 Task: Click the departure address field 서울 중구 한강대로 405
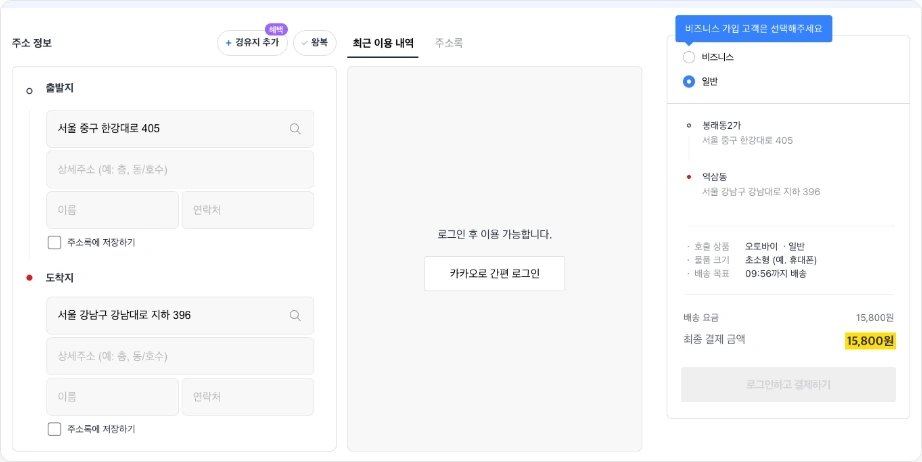[x=180, y=129]
